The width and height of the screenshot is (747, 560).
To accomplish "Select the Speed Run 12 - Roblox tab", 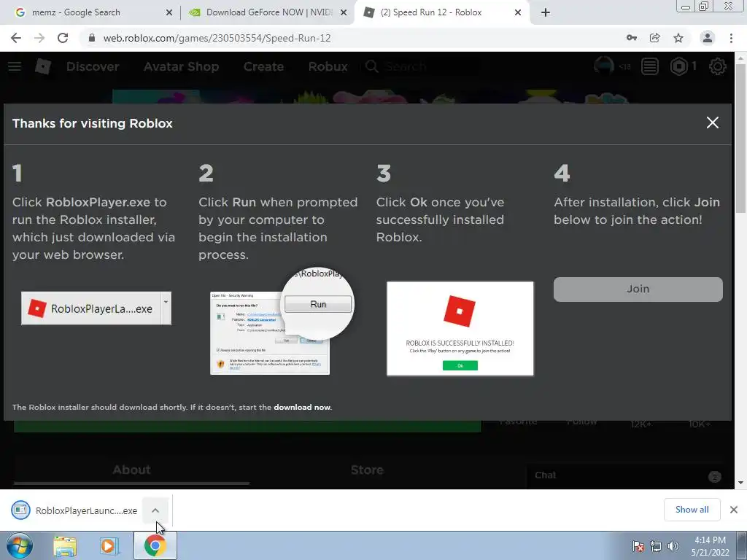I will (441, 13).
